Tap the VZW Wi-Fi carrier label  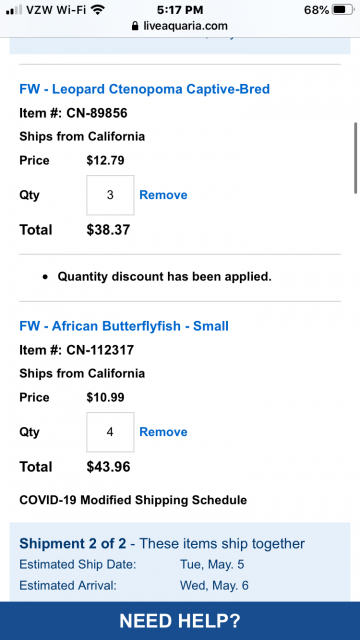[x=56, y=10]
